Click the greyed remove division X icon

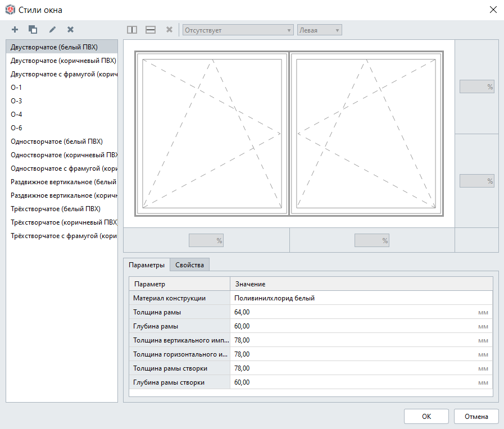(x=169, y=30)
